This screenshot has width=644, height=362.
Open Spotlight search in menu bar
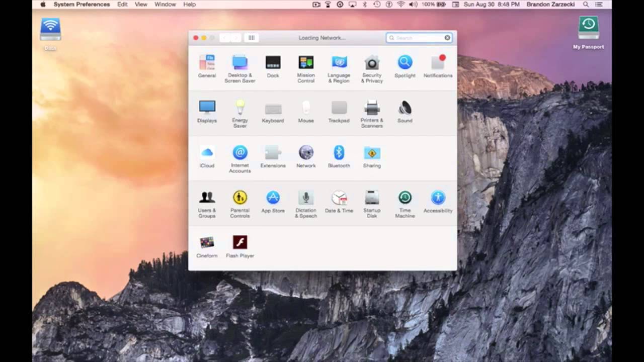[x=586, y=4]
